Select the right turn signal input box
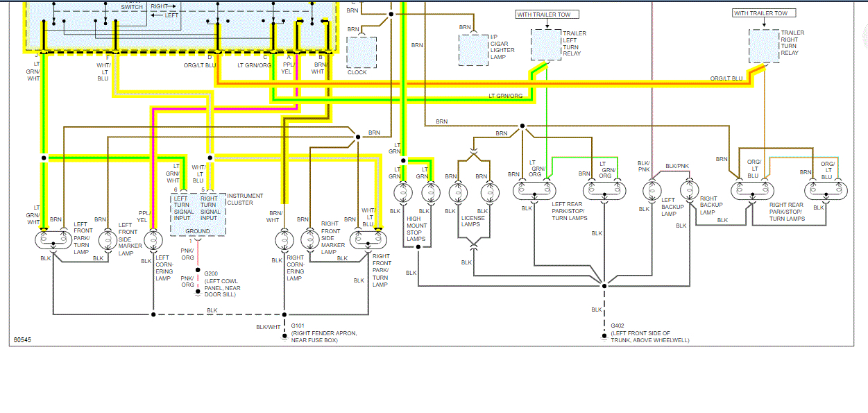The height and width of the screenshot is (413, 868). coord(210,209)
